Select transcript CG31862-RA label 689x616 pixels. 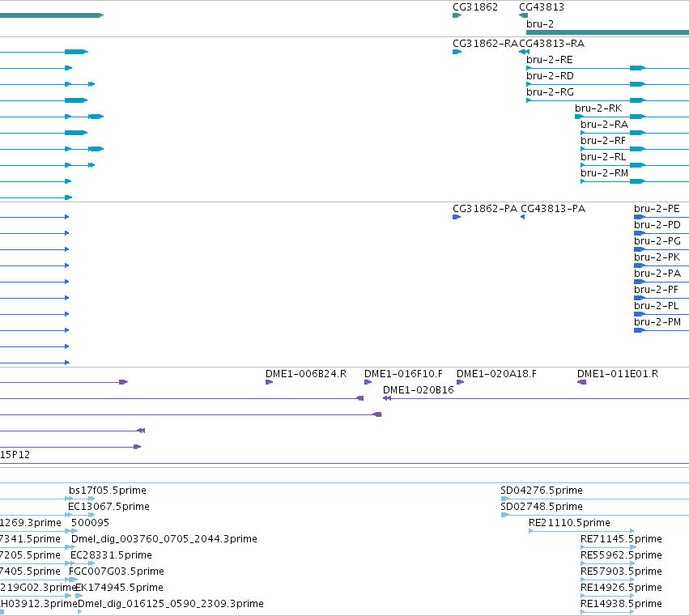pyautogui.click(x=485, y=44)
